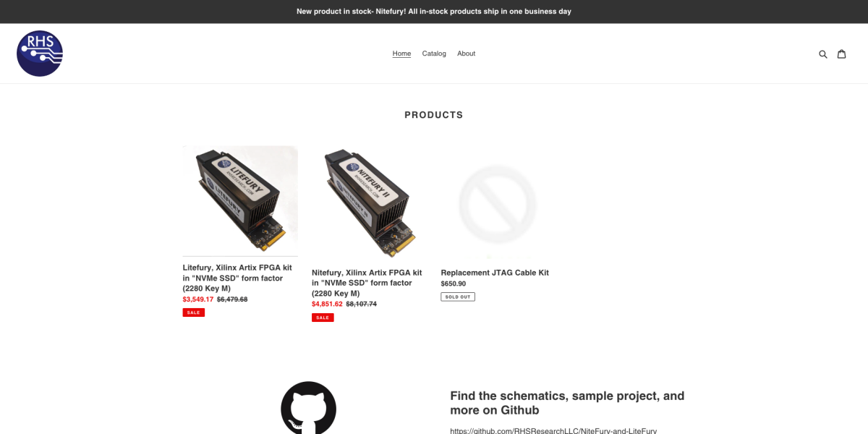This screenshot has height=434, width=868.
Task: Click the top announcement bar about Nitefury
Action: tap(434, 12)
